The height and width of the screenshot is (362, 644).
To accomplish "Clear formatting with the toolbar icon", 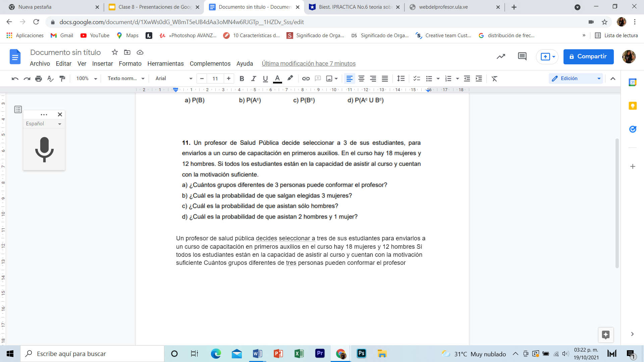I will [x=494, y=78].
